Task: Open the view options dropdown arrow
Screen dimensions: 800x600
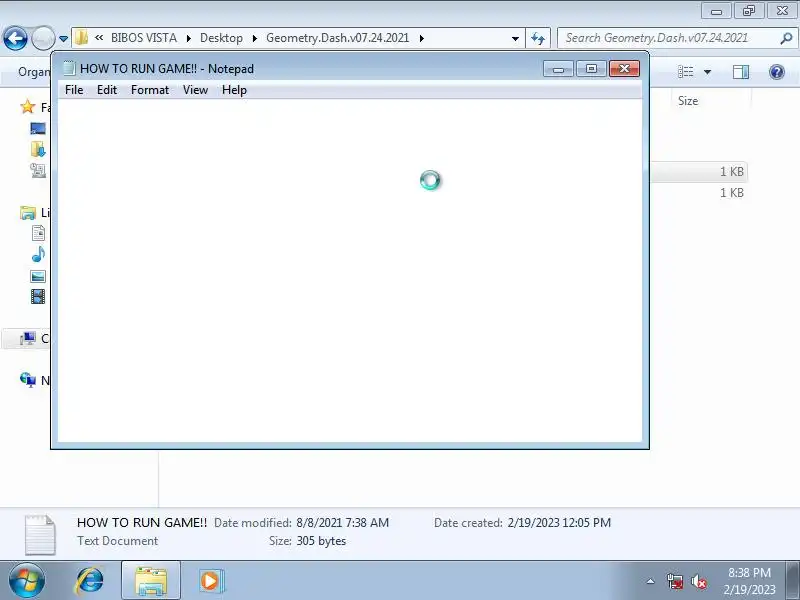Action: [x=707, y=72]
